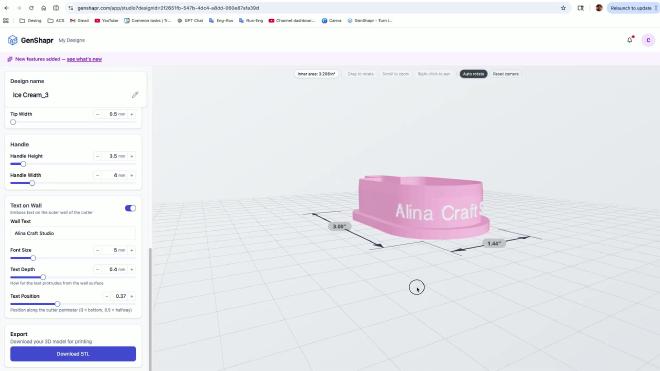The height and width of the screenshot is (371, 660).
Task: Open the GenShapr bookmark
Action: [370, 20]
